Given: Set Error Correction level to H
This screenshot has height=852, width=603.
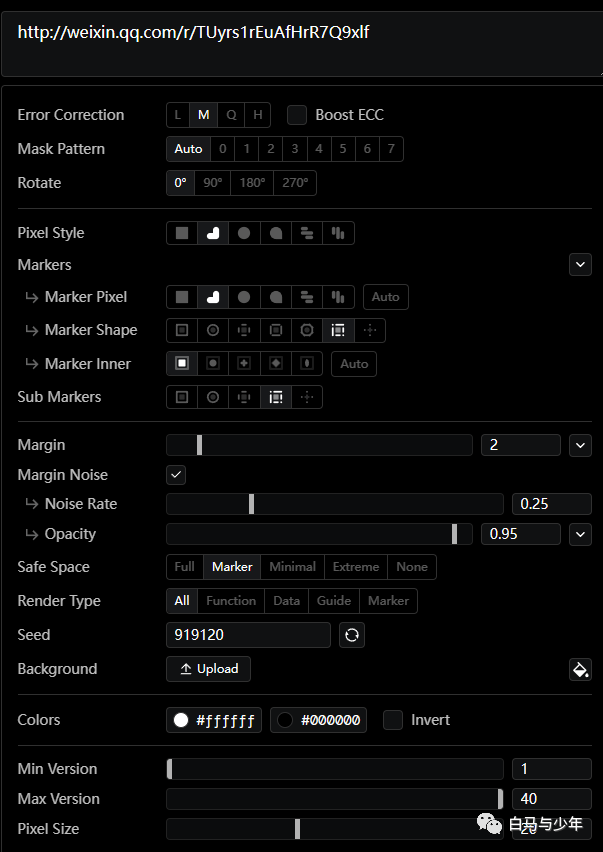Looking at the screenshot, I should tap(257, 115).
